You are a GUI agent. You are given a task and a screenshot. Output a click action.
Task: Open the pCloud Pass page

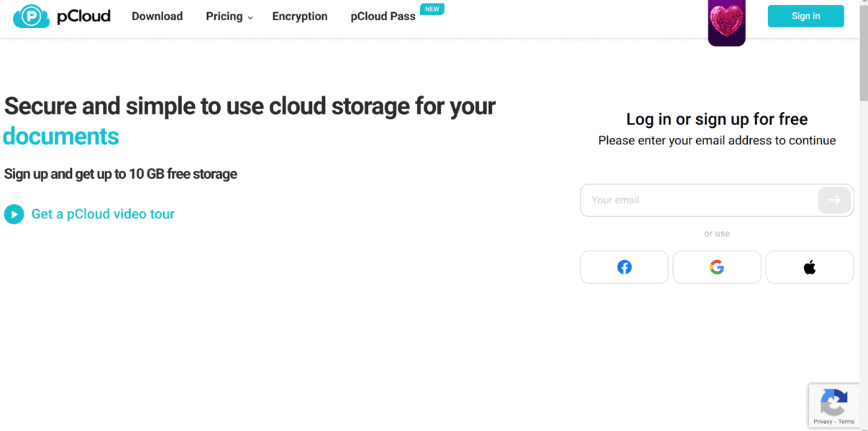click(383, 17)
